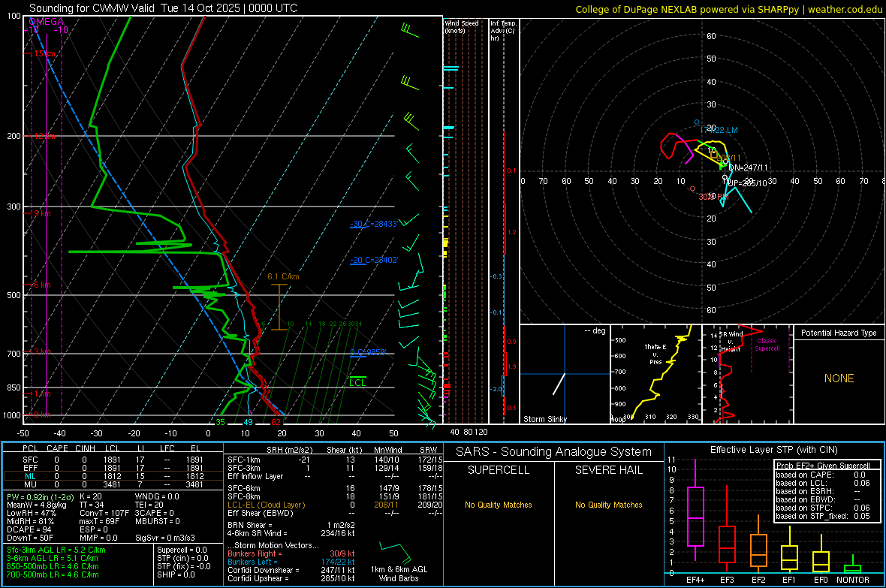
Task: Select the '6 km' height marker
Action: point(42,285)
